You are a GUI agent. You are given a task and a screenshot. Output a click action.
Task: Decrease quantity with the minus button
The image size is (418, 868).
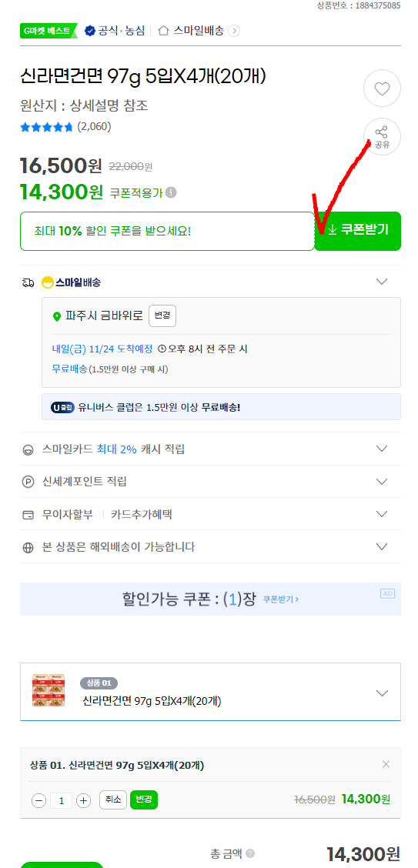point(38,800)
